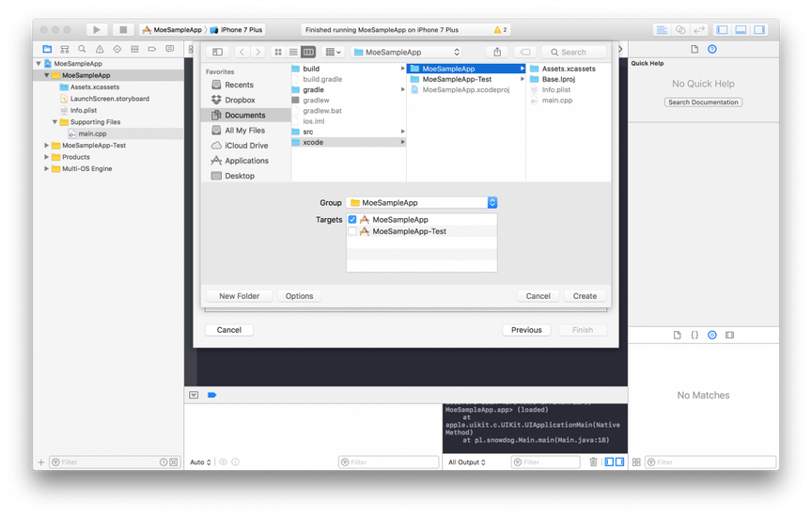The height and width of the screenshot is (517, 812).
Task: Click the New Folder button
Action: 240,296
